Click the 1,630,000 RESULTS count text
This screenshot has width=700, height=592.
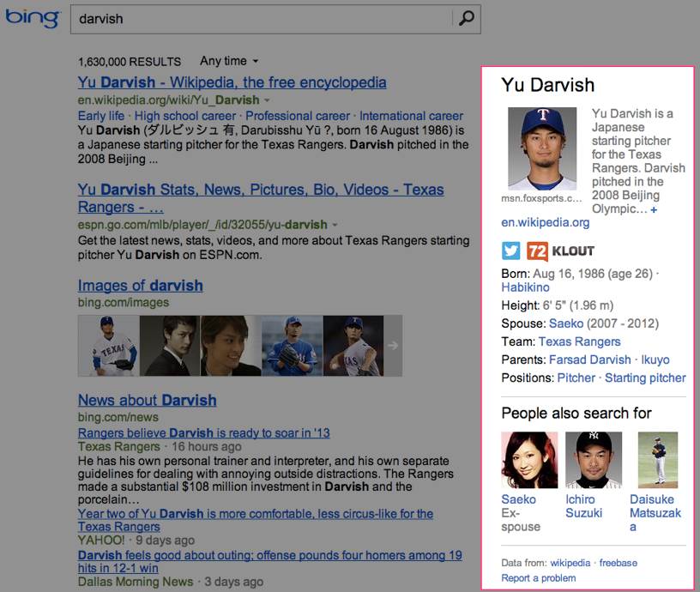coord(130,62)
